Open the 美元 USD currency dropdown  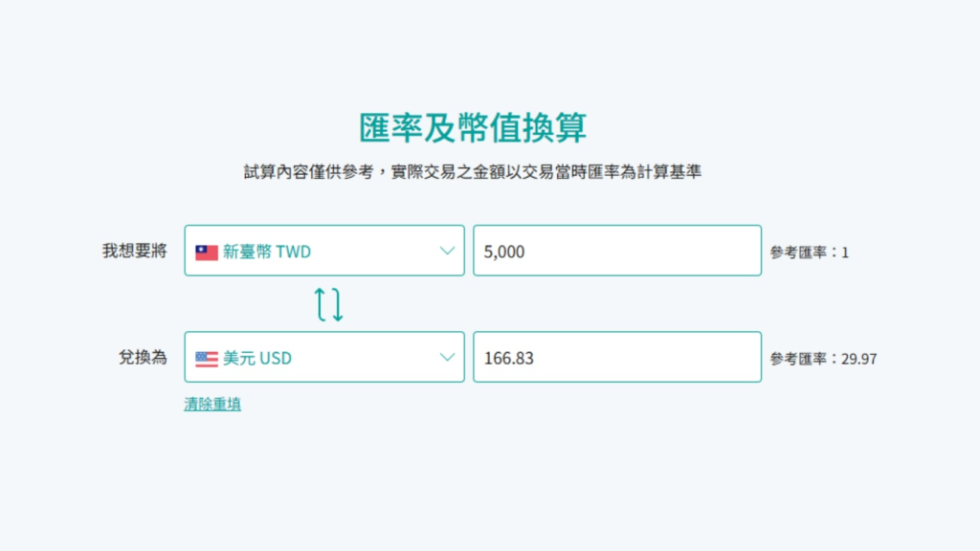click(x=324, y=357)
